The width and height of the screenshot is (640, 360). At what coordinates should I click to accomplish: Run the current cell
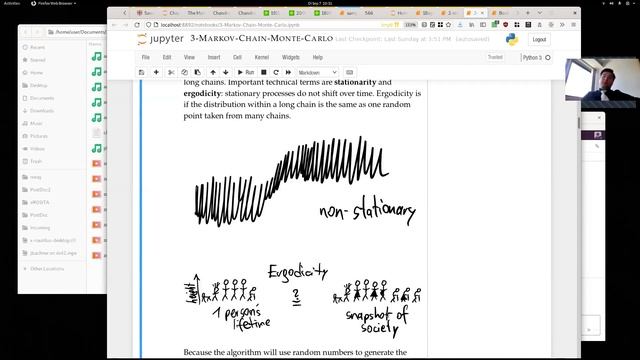[x=246, y=72]
